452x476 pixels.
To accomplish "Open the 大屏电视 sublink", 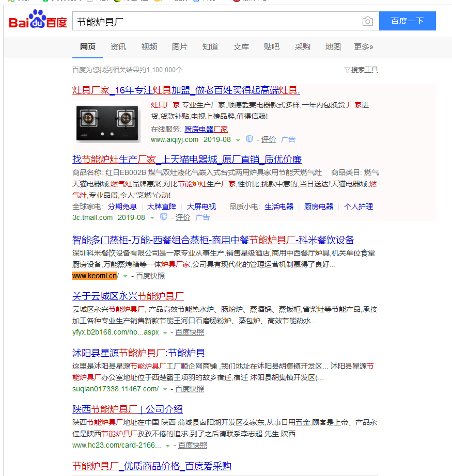I will (201, 207).
